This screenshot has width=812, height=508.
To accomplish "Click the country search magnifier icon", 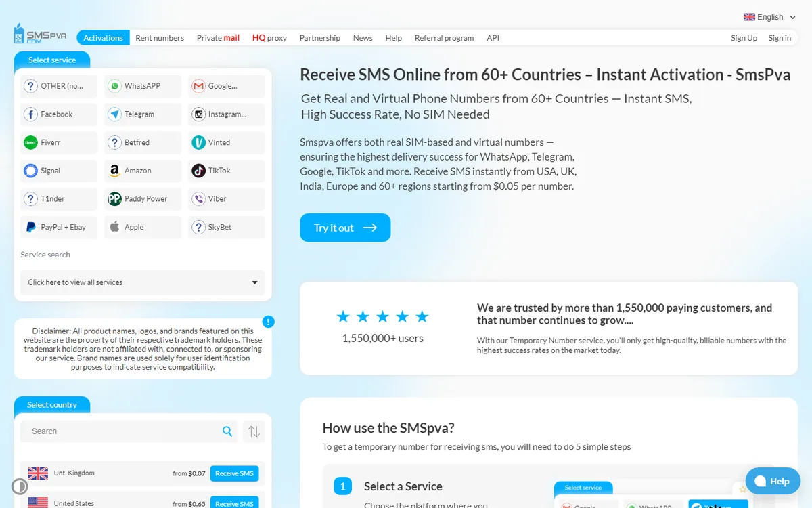I will 227,431.
